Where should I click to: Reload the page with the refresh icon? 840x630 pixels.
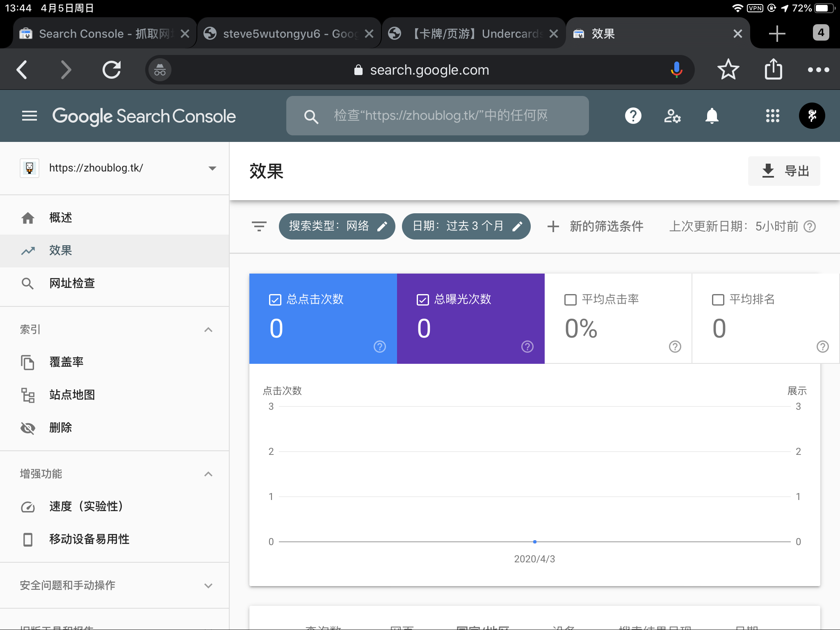click(x=111, y=70)
